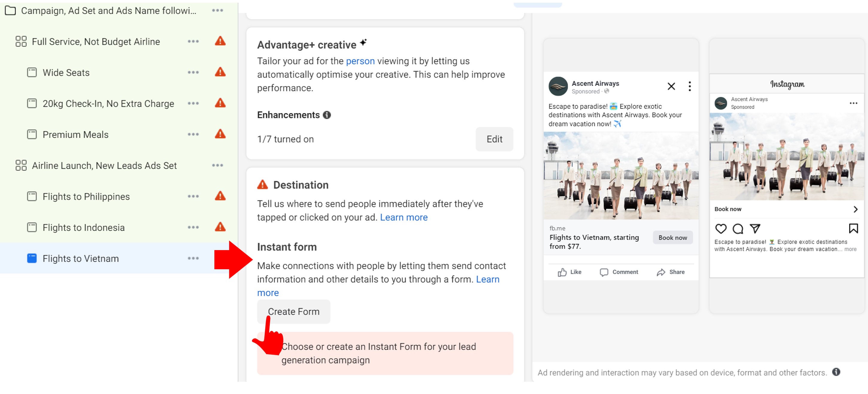This screenshot has height=394, width=868.
Task: Open the 20kg Check-In, No Extra Charge ad
Action: [108, 104]
